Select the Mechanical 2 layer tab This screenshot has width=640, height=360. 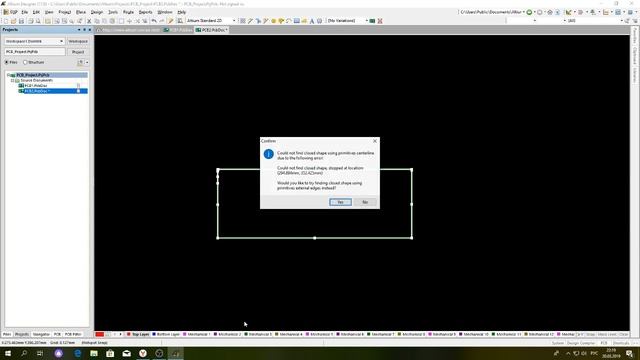click(x=227, y=334)
